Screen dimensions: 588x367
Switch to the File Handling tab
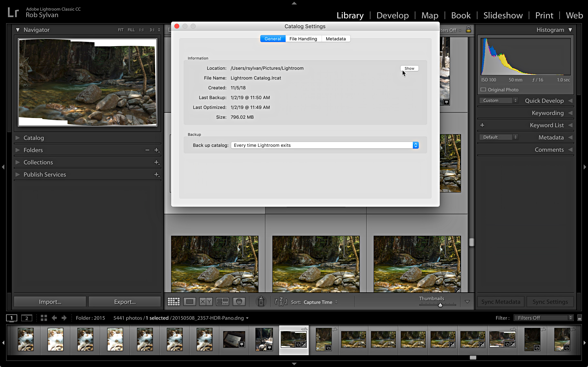[303, 39]
